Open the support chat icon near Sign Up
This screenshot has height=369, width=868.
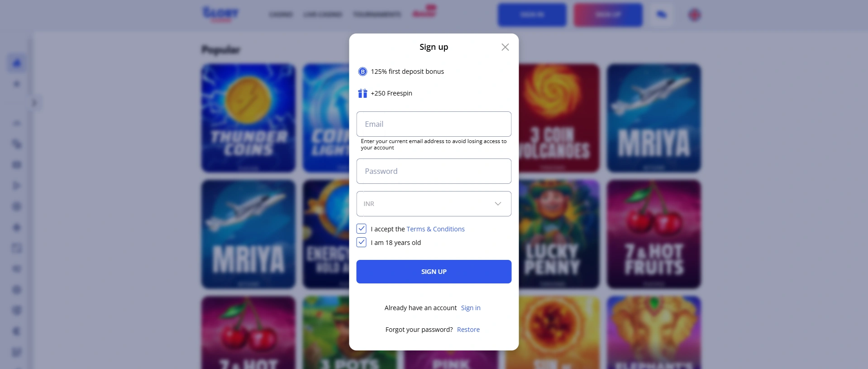tap(661, 14)
